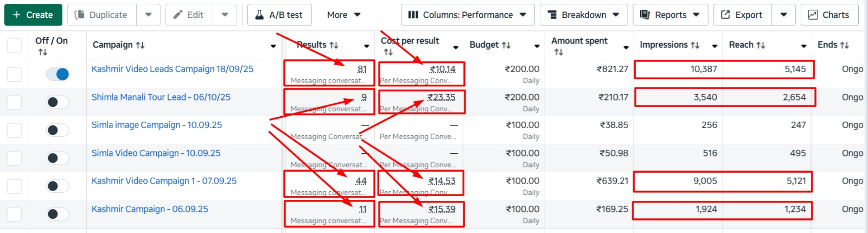The image size is (868, 233).
Task: Click the A/B test button
Action: 279,15
